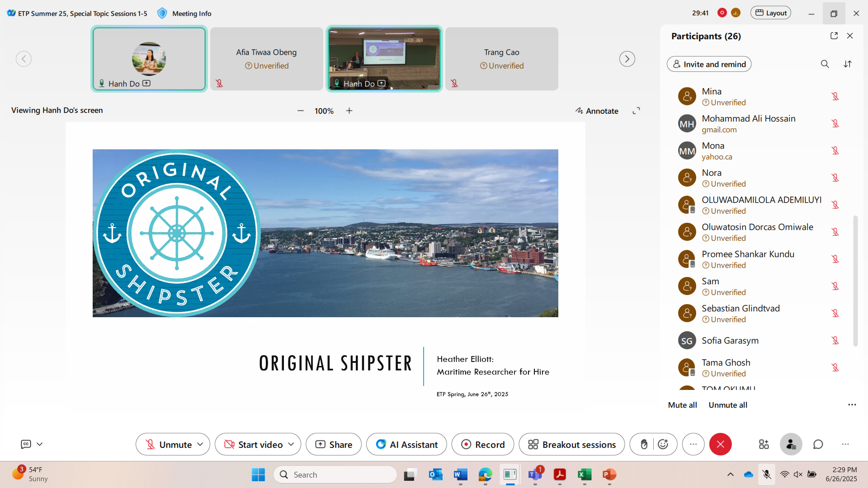Search participants with magnifier icon
The image size is (868, 488).
coord(825,64)
